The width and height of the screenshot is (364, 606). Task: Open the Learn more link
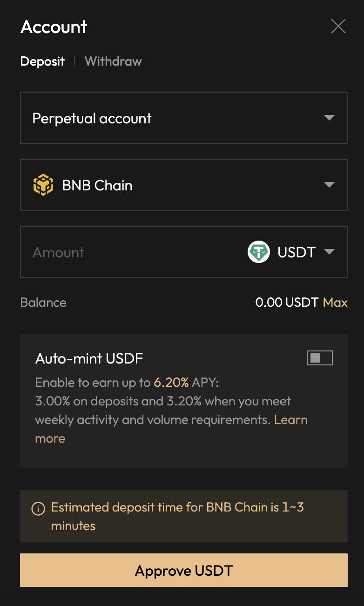[x=290, y=420]
